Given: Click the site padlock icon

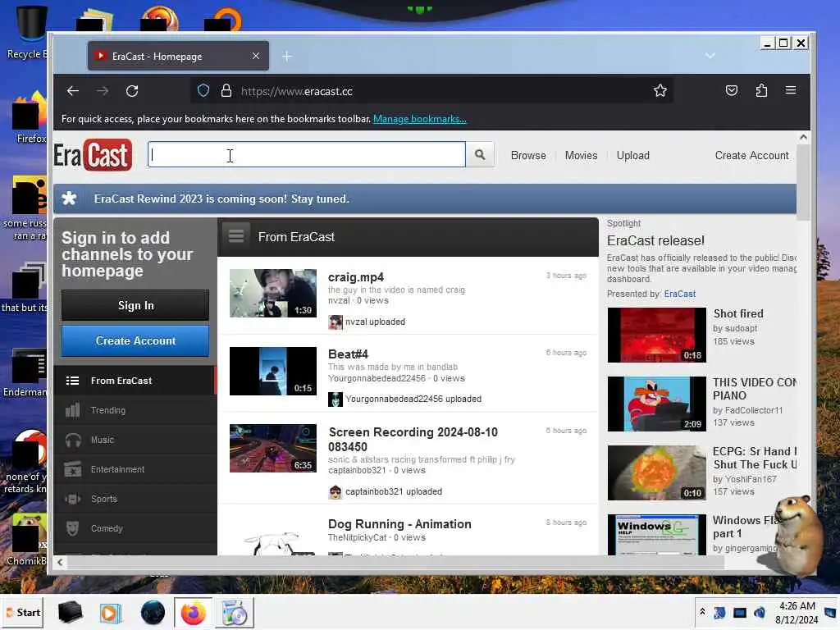Looking at the screenshot, I should pyautogui.click(x=226, y=91).
